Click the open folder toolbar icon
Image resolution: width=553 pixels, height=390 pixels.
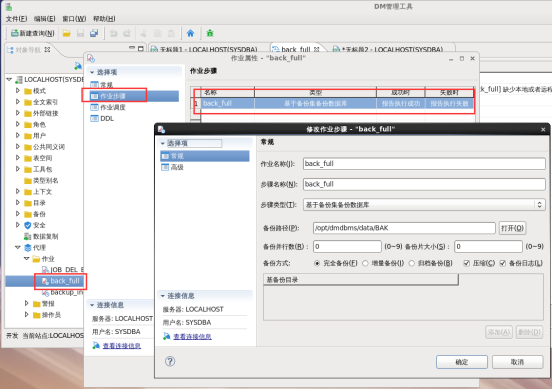tap(66, 33)
